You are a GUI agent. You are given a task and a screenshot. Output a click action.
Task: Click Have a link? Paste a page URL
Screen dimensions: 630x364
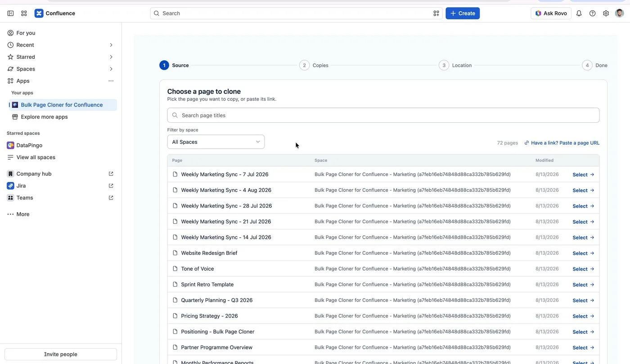pyautogui.click(x=562, y=143)
